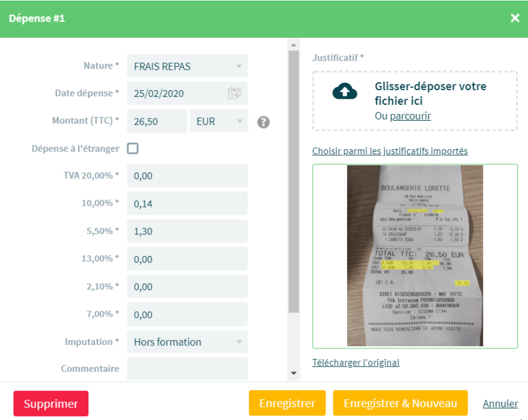The width and height of the screenshot is (528, 420).
Task: Close the Dépense #1 dialog
Action: click(x=514, y=18)
